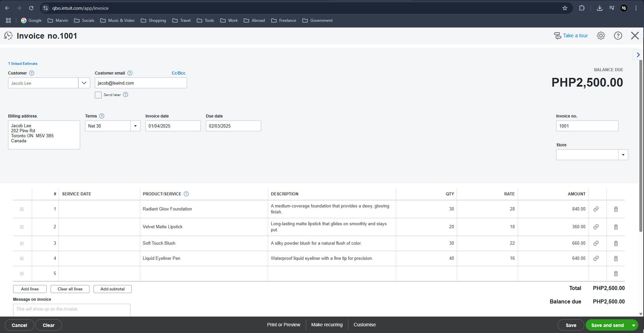This screenshot has width=644, height=333.
Task: Expand the Save and send options arrow
Action: [x=633, y=325]
